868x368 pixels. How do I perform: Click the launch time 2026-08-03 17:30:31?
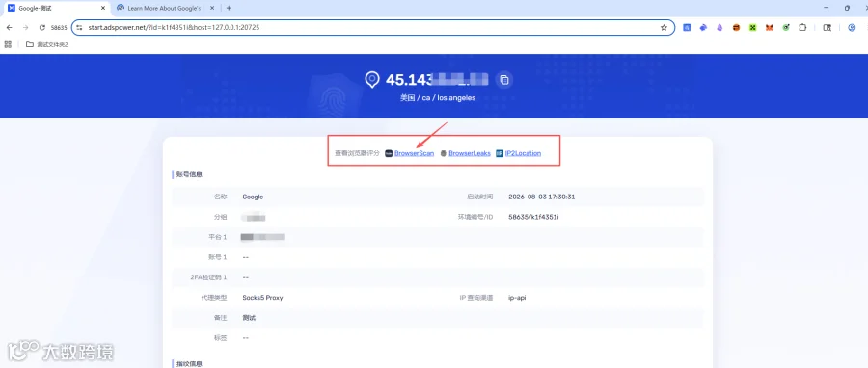click(542, 197)
